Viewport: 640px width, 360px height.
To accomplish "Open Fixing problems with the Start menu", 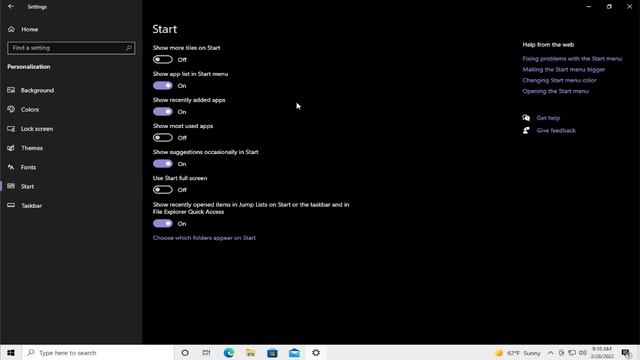I will (x=572, y=59).
